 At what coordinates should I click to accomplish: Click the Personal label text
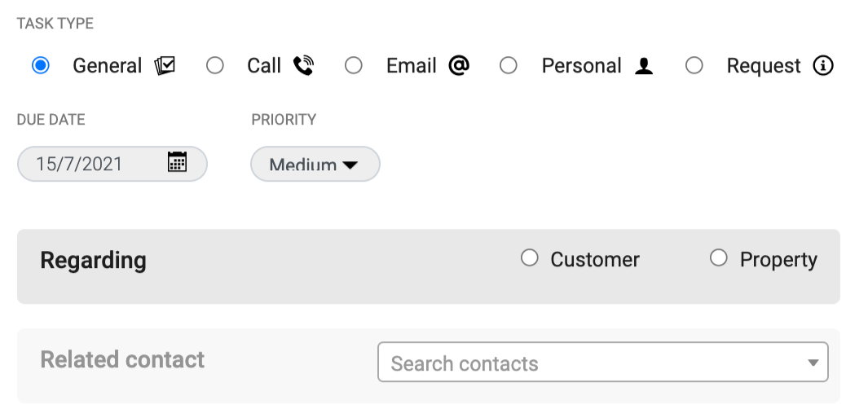pyautogui.click(x=581, y=66)
